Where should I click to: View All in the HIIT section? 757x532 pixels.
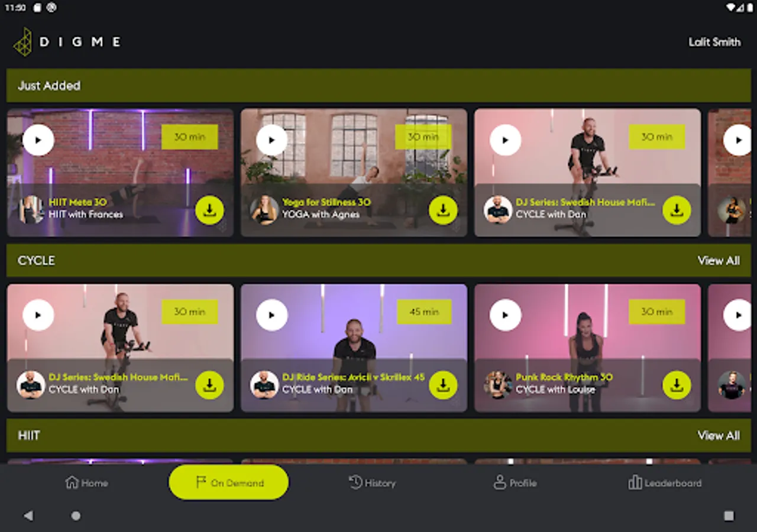(719, 436)
